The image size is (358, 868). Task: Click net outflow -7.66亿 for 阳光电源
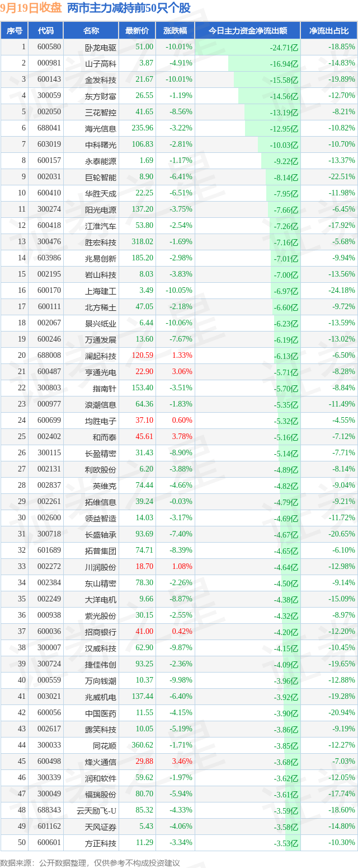pyautogui.click(x=286, y=210)
